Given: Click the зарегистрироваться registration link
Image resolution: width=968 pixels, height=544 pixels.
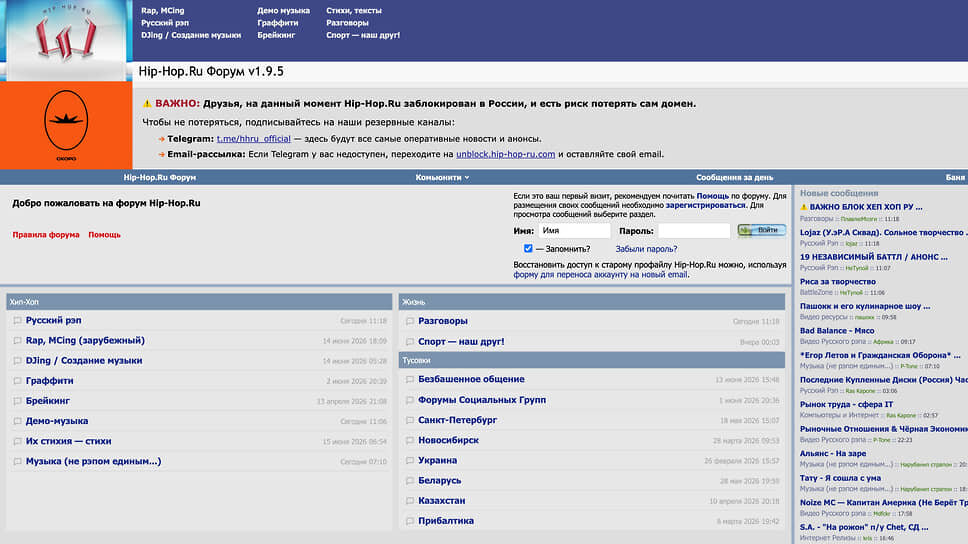Looking at the screenshot, I should [706, 205].
